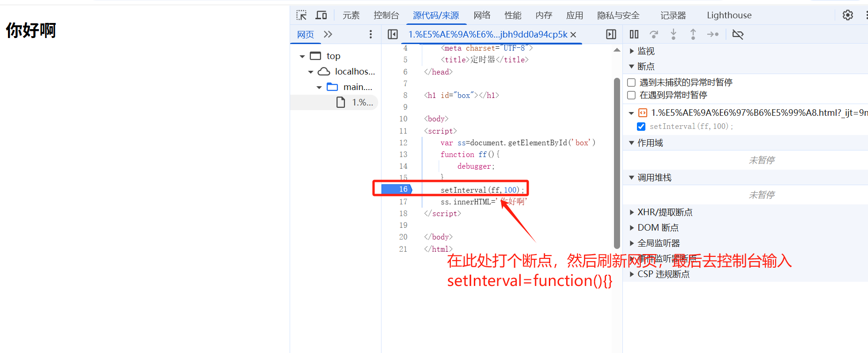Image resolution: width=868 pixels, height=353 pixels.
Task: Uncheck the setInterval(ff,100) breakpoint checkbox
Action: [x=641, y=127]
